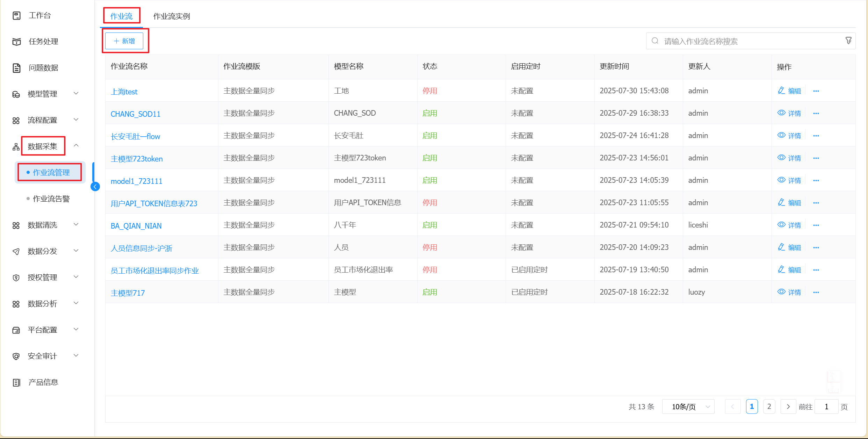Open more actions for 上海test row
This screenshot has width=868, height=439.
click(816, 91)
